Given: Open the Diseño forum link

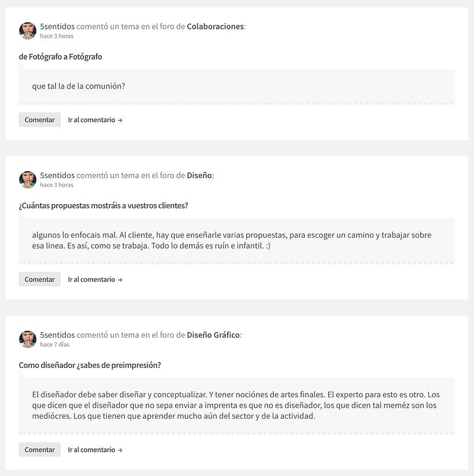Looking at the screenshot, I should click(x=199, y=175).
